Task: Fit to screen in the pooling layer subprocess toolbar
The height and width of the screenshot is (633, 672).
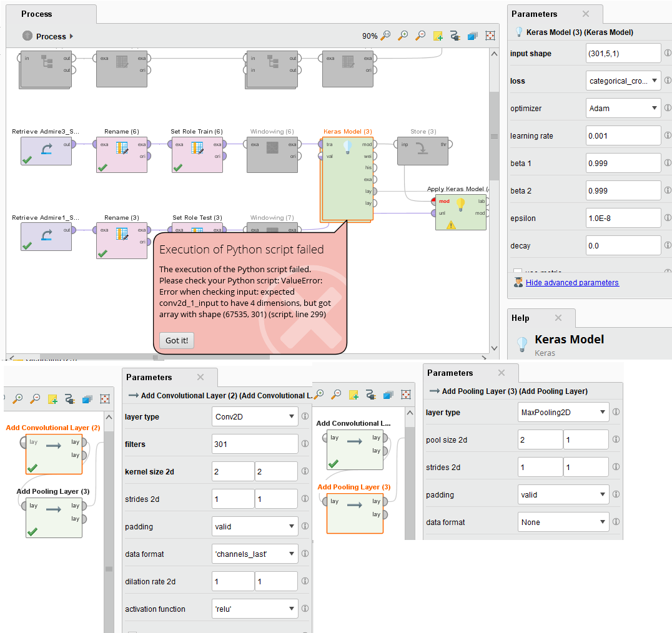Action: pos(406,395)
